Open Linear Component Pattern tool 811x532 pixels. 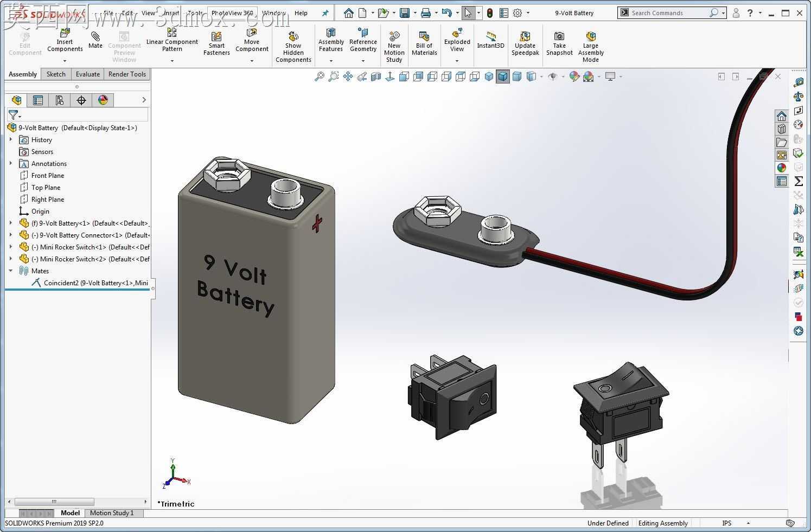[x=172, y=41]
